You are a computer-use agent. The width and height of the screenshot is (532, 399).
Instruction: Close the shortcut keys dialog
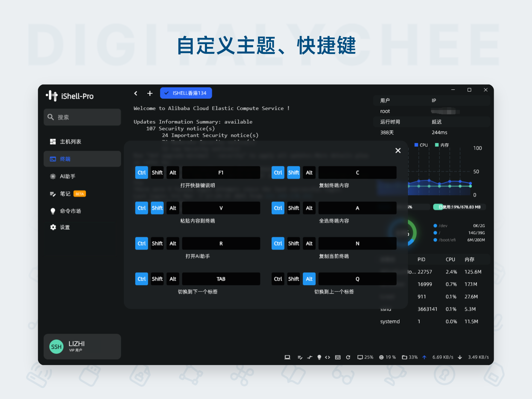tap(398, 150)
